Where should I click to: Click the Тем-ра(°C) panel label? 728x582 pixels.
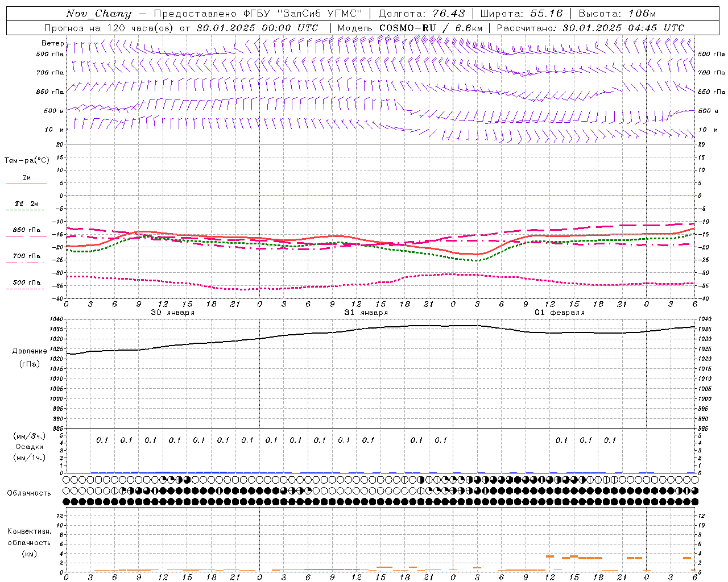pos(27,161)
